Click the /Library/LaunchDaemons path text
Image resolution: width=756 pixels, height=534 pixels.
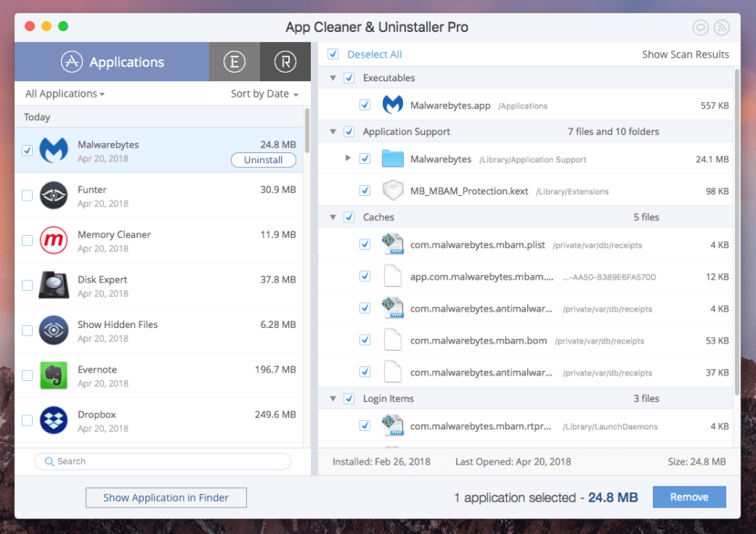pos(610,426)
